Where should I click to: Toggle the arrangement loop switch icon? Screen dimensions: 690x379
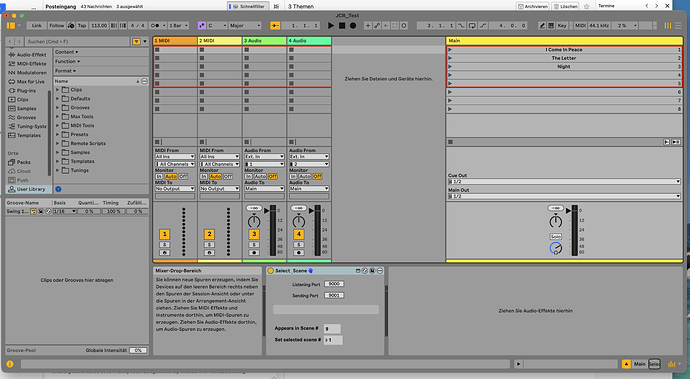472,26
